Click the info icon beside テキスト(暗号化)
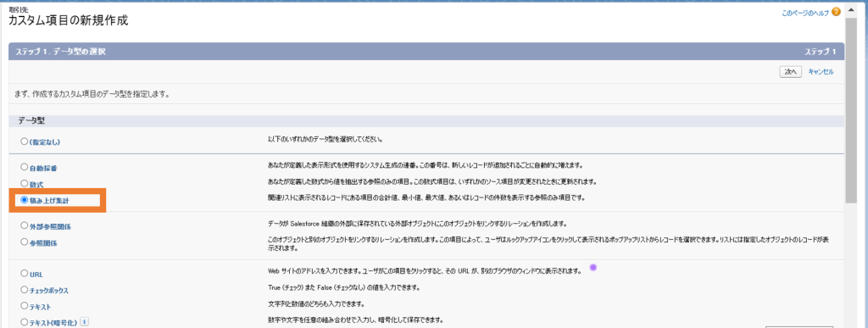The image size is (868, 328). (84, 321)
